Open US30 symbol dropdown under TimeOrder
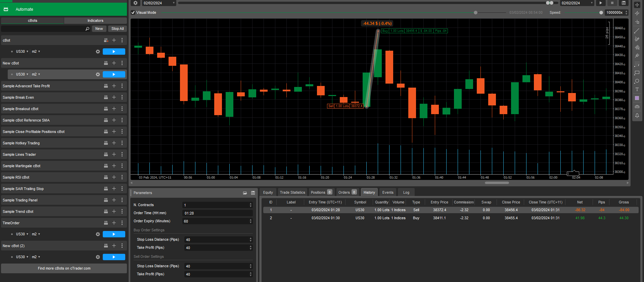This screenshot has height=282, width=644. click(x=22, y=234)
